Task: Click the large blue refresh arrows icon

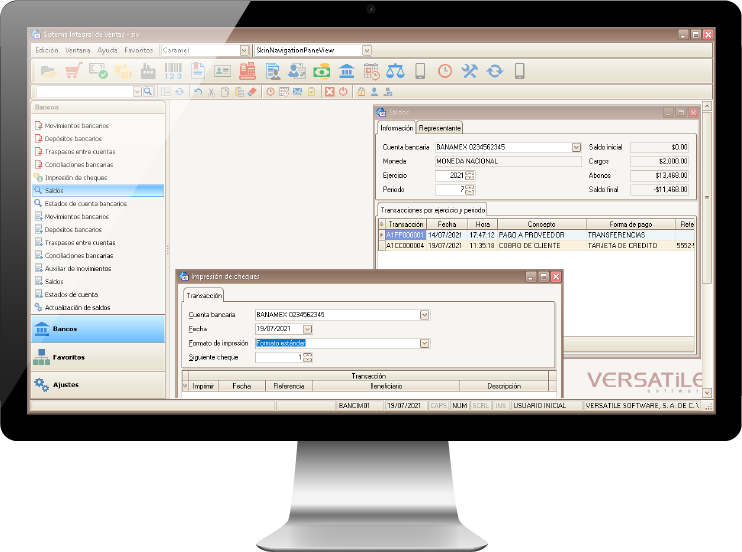Action: 495,71
